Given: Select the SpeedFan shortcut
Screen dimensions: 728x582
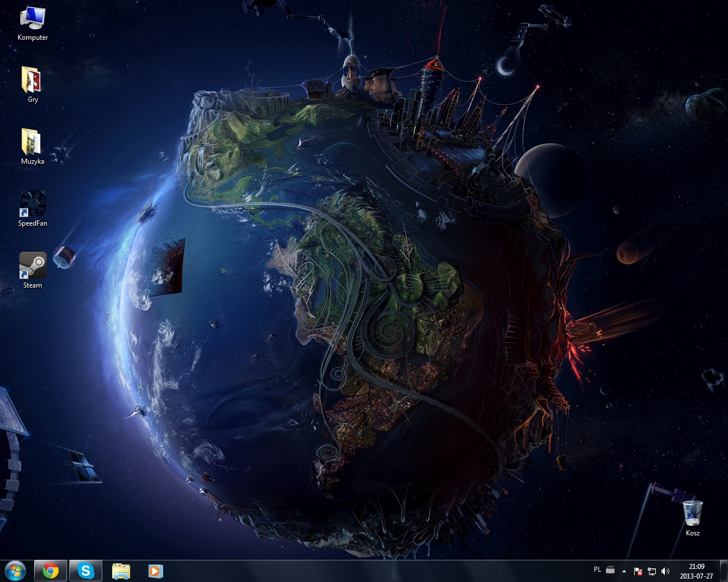Looking at the screenshot, I should (x=32, y=209).
